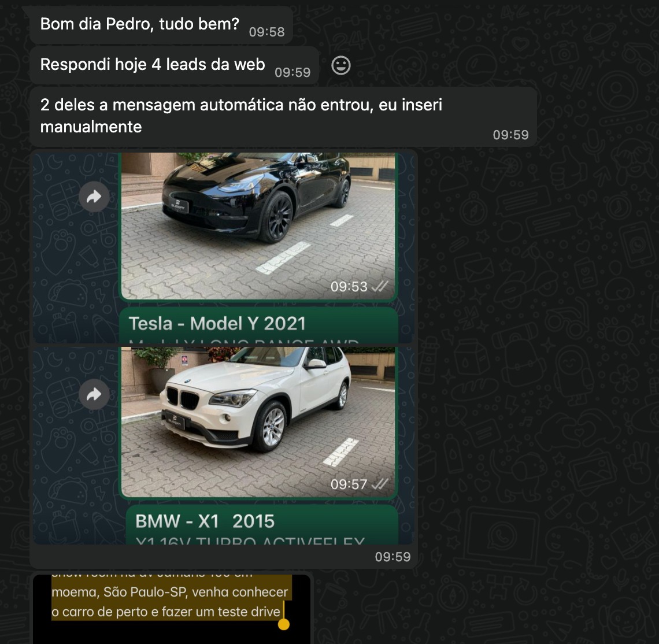Click the 09:58 timestamp on first message
The height and width of the screenshot is (644, 659).
(x=266, y=32)
